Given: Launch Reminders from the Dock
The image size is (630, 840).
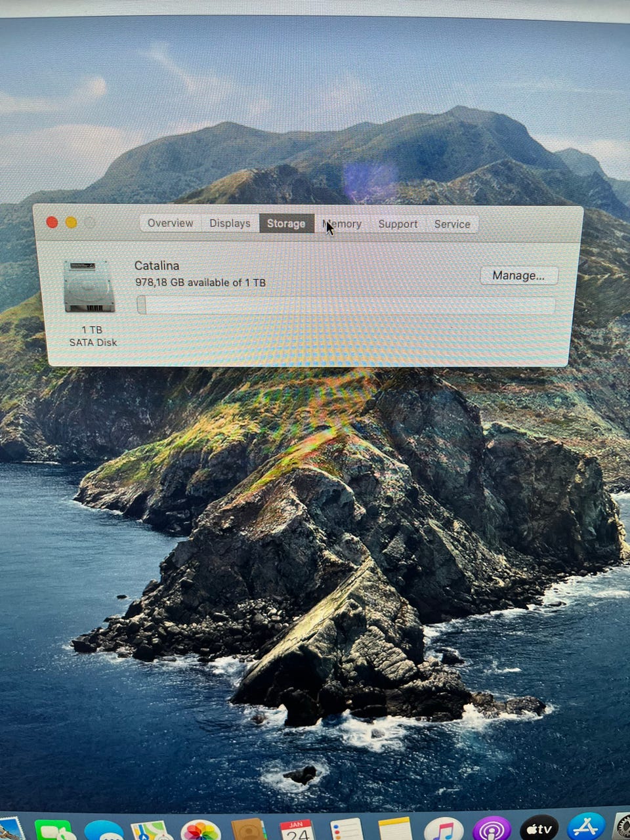Looking at the screenshot, I should coord(346,830).
